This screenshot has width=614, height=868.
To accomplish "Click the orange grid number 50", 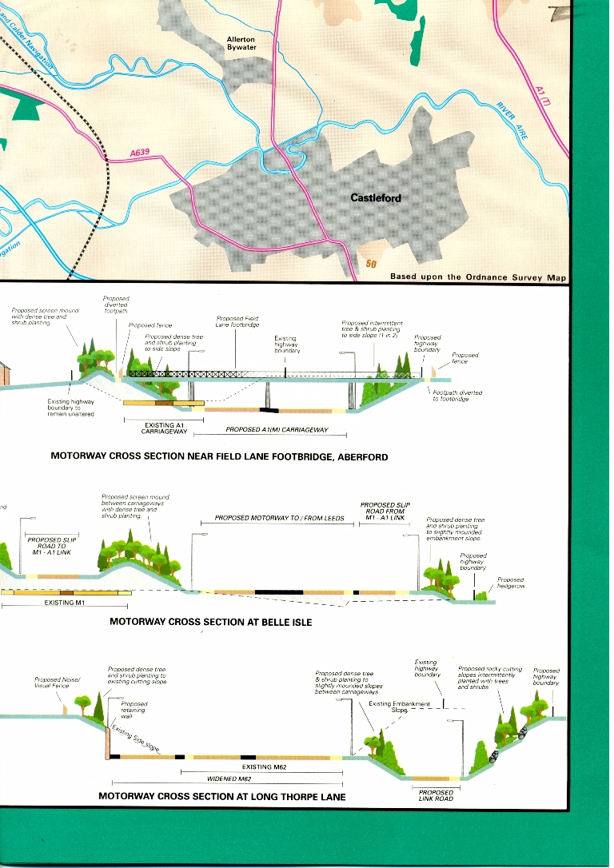I will click(370, 265).
